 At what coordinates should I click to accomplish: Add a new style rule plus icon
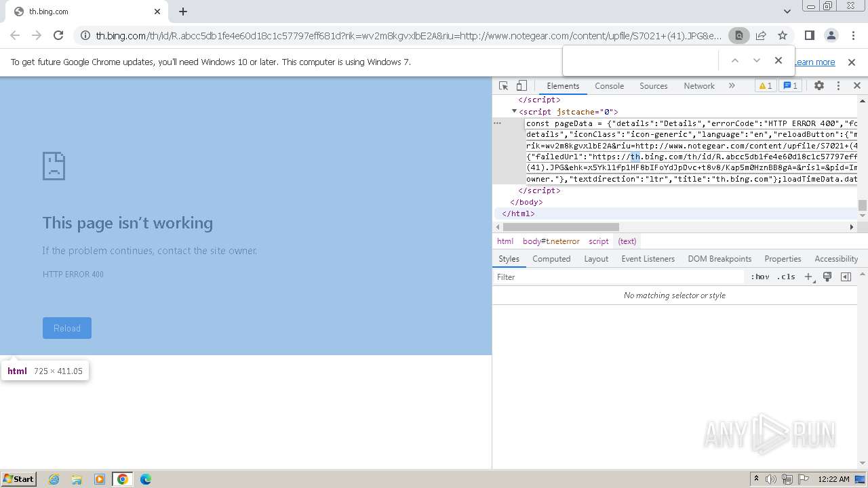pyautogui.click(x=808, y=277)
